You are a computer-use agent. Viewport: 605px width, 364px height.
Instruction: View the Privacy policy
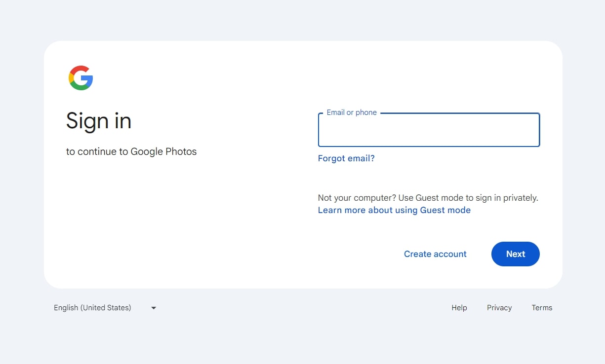coord(499,307)
